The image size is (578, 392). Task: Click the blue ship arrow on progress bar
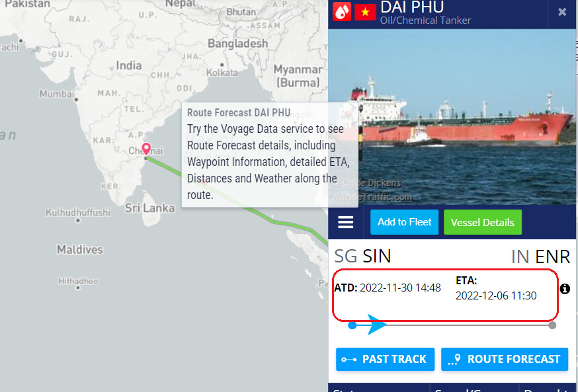pos(377,325)
